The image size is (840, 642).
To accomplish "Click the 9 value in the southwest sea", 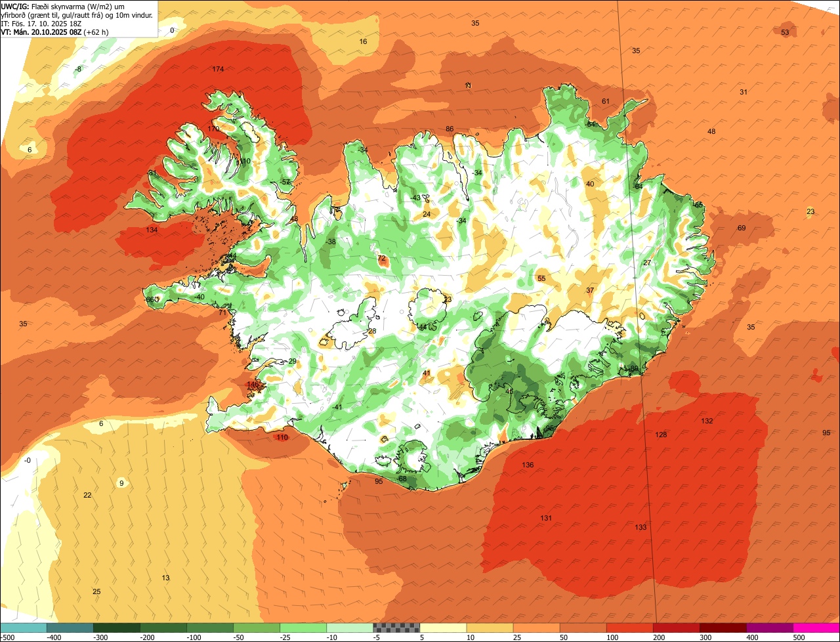I will [121, 483].
